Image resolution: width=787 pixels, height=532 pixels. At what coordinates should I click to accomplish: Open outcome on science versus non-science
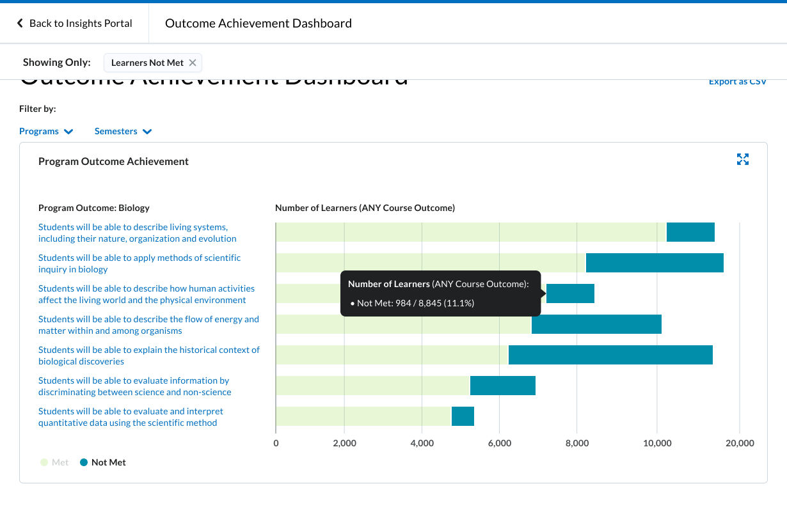tap(134, 386)
